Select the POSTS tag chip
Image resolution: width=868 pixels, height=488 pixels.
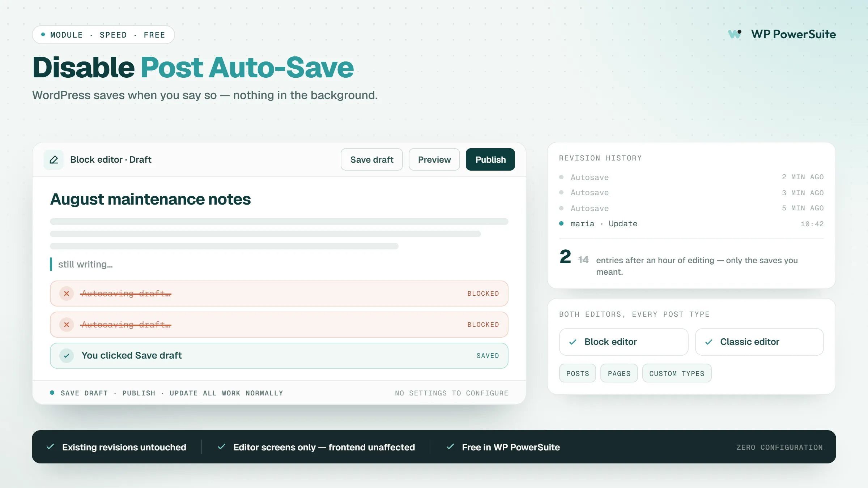pos(578,373)
